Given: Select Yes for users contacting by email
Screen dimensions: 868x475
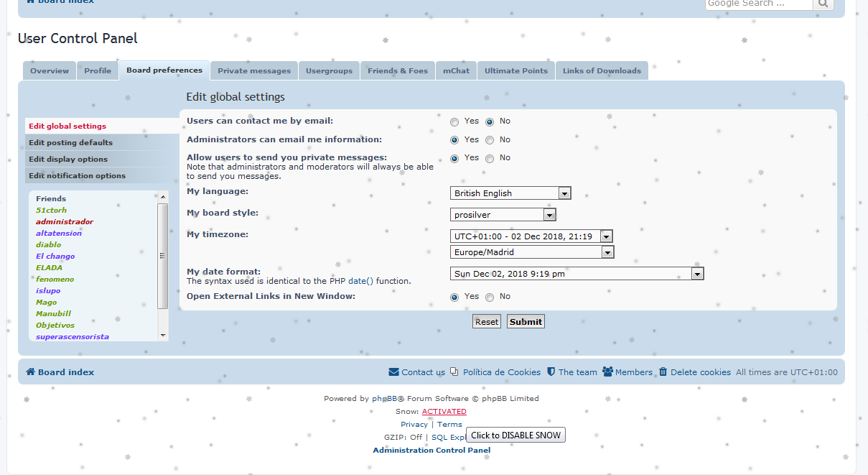Looking at the screenshot, I should tap(454, 122).
